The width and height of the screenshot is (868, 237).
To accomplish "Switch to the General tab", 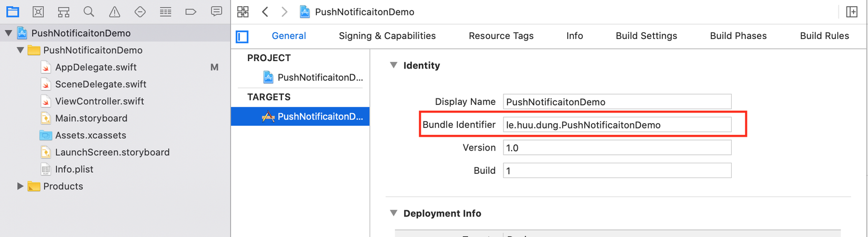I will (289, 36).
